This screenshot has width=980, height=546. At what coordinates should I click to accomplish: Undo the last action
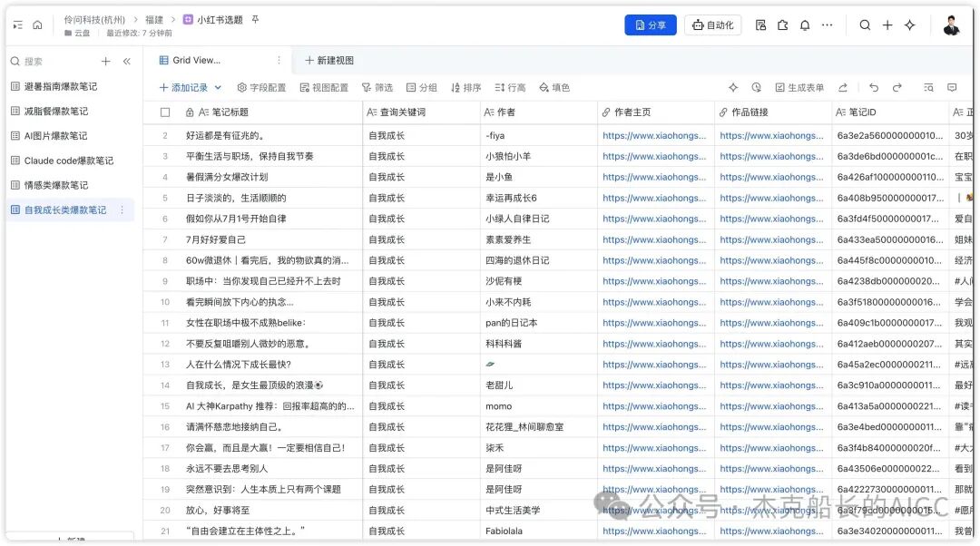click(x=874, y=87)
